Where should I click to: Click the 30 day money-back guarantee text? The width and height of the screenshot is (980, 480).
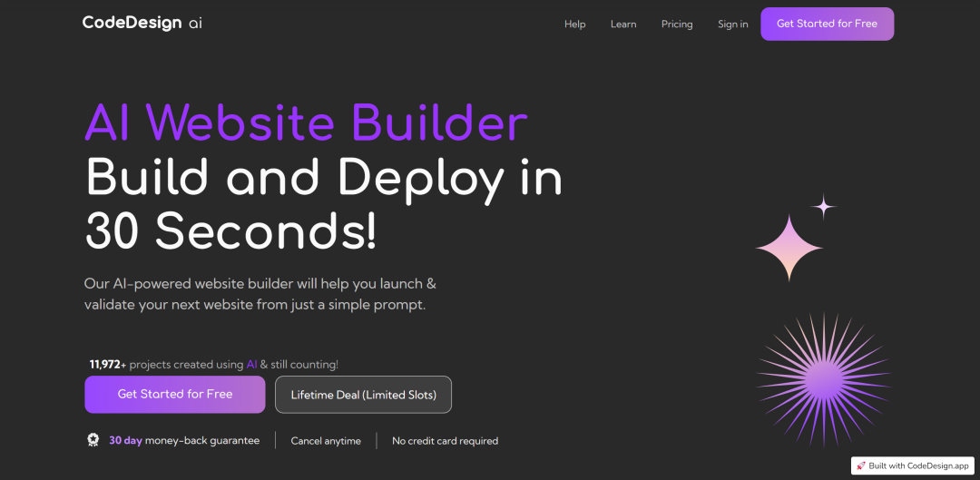184,441
